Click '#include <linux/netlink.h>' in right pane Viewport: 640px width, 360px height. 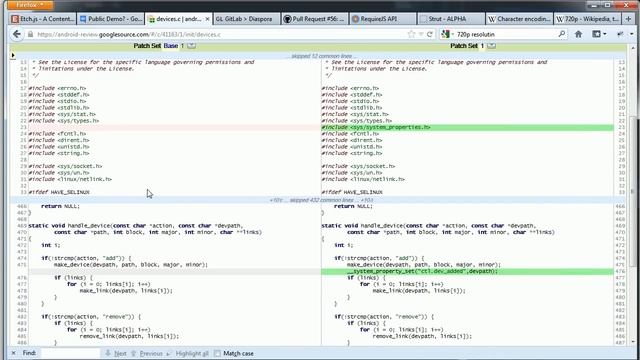363,179
